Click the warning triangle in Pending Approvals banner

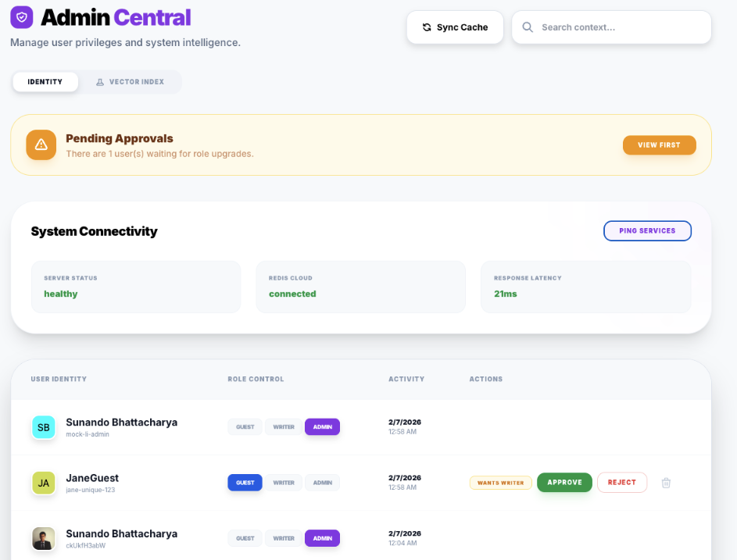pyautogui.click(x=41, y=144)
